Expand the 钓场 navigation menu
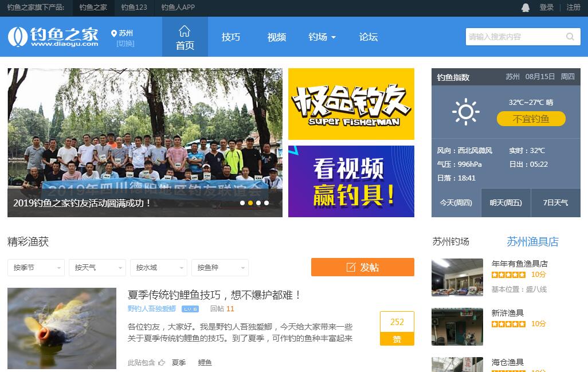 pos(322,37)
